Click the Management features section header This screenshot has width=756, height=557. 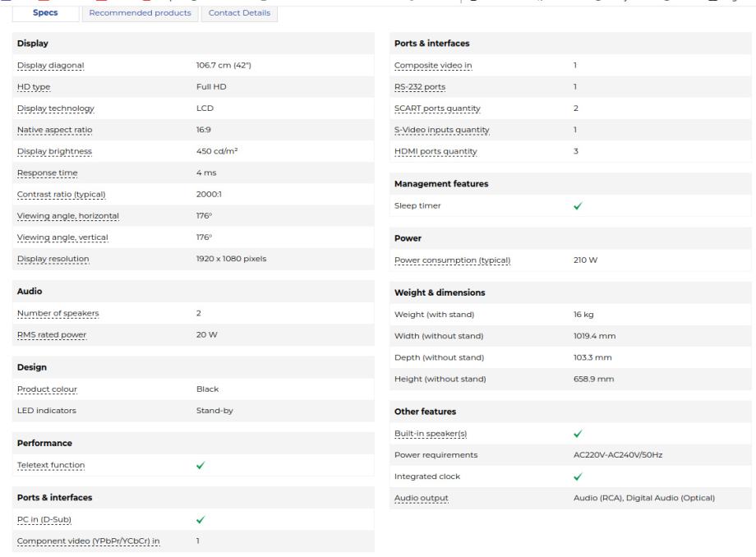tap(441, 183)
